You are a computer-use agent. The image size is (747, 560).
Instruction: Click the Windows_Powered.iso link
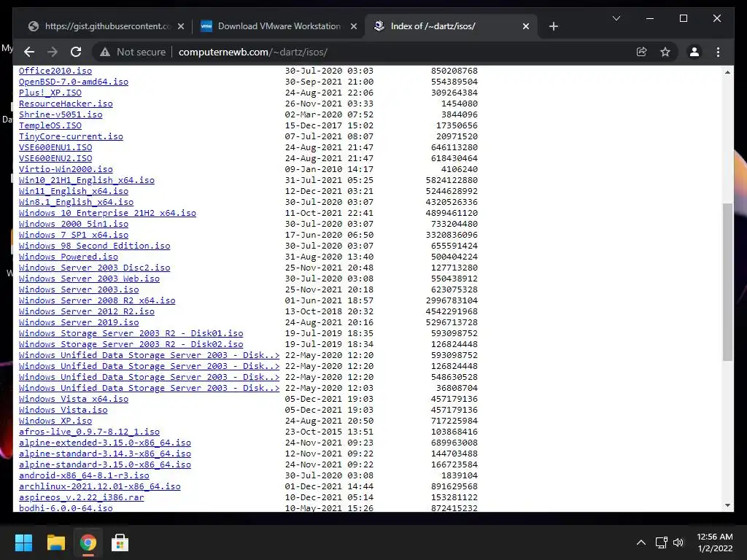[68, 257]
